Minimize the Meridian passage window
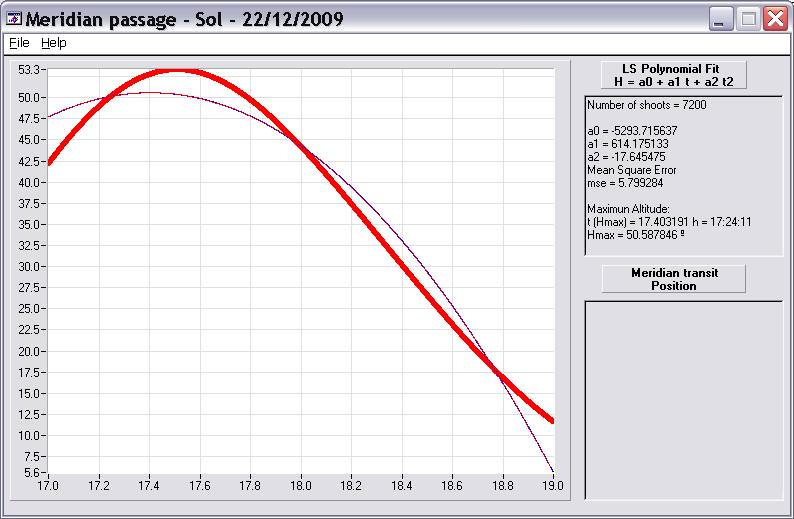The height and width of the screenshot is (519, 794). click(x=721, y=18)
